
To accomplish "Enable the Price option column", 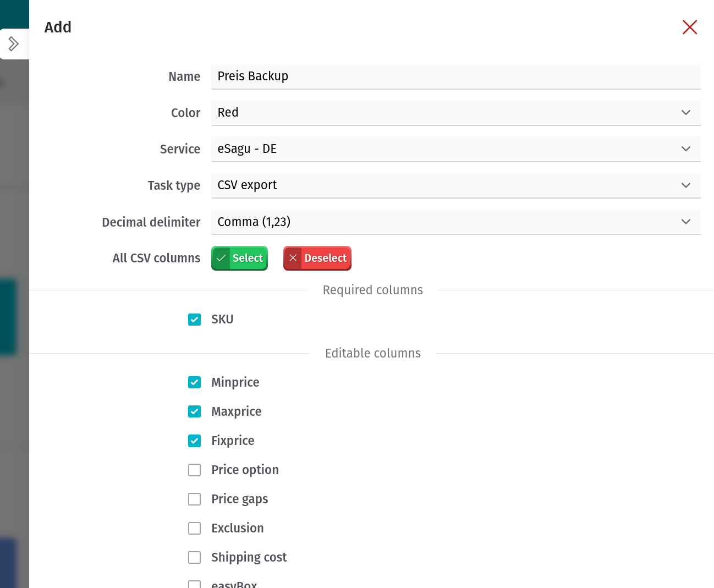I will point(194,470).
